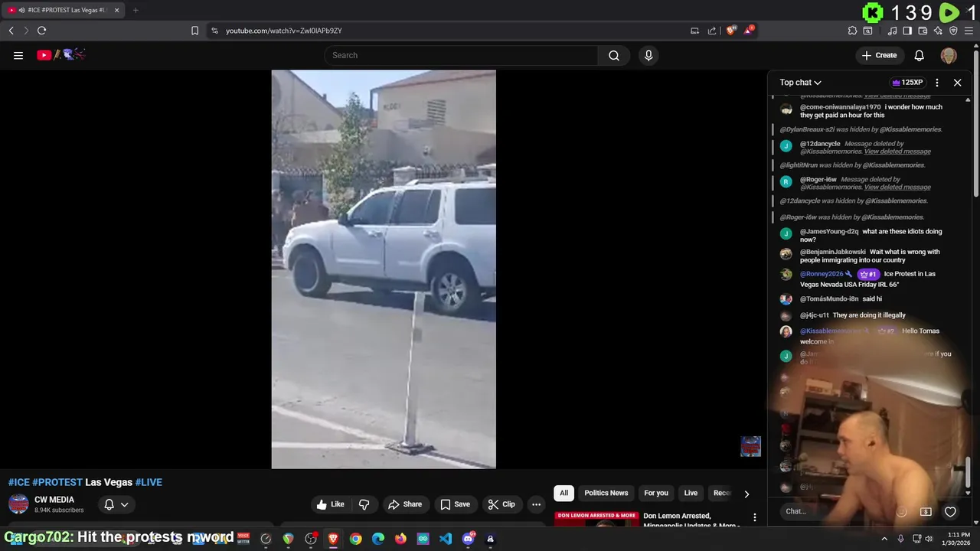Send a heart reaction in chat
This screenshot has height=551, width=980.
[950, 511]
